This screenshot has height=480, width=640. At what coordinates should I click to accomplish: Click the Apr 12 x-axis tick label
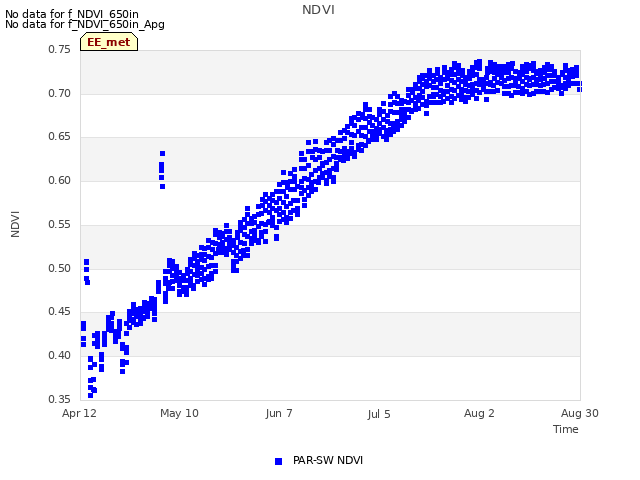[79, 413]
